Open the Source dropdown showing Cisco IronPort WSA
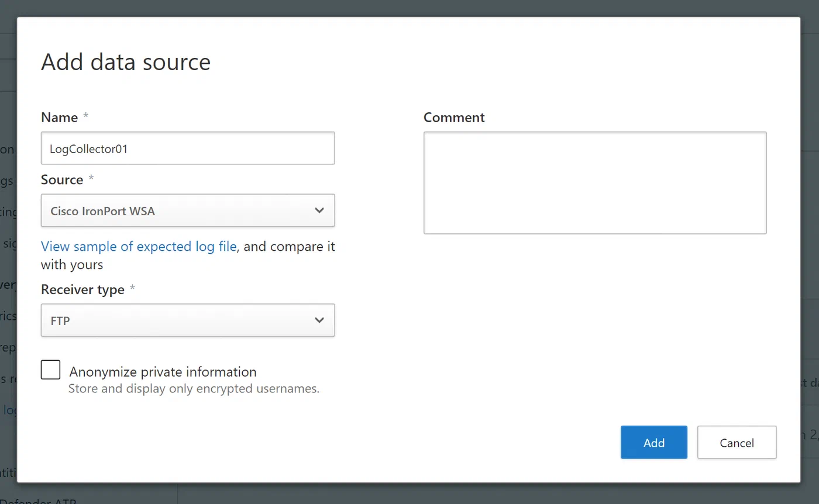Screen dimensions: 819x504 point(188,210)
